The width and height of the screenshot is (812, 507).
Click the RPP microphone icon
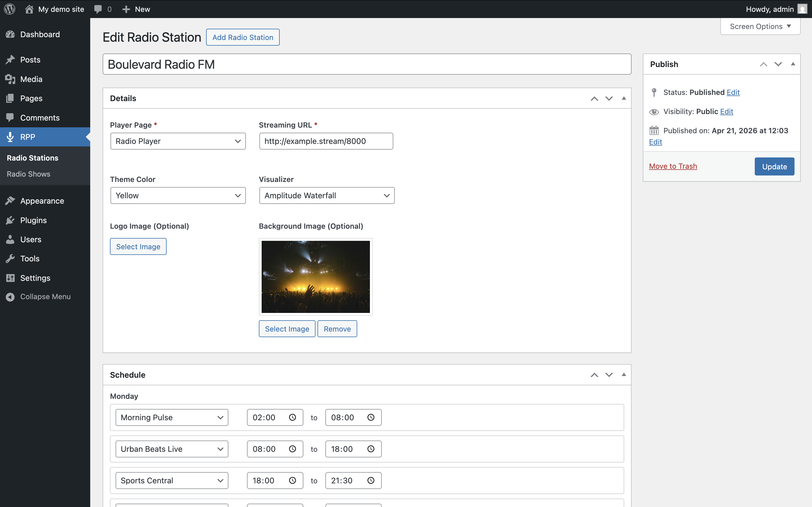pos(10,137)
